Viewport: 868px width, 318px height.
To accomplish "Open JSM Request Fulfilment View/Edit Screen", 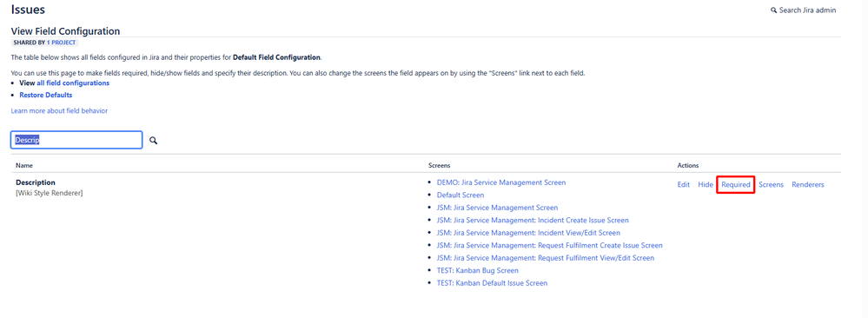I will point(546,257).
